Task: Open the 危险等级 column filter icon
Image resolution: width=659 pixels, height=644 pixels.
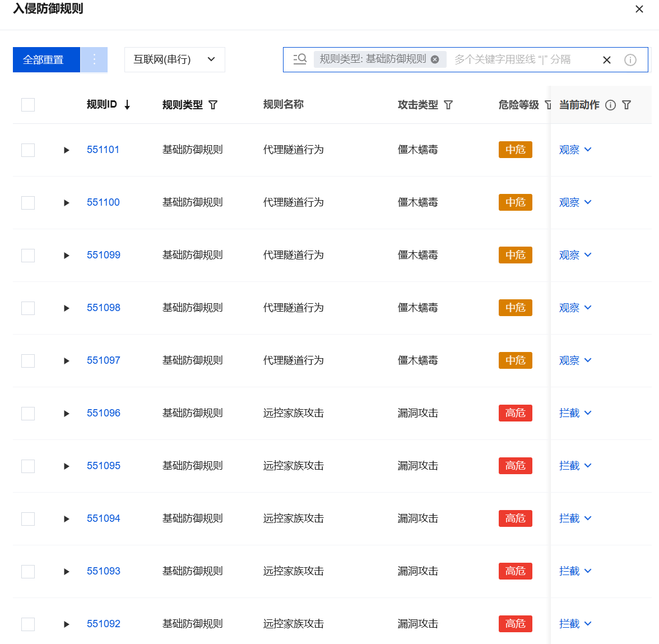Action: click(547, 105)
